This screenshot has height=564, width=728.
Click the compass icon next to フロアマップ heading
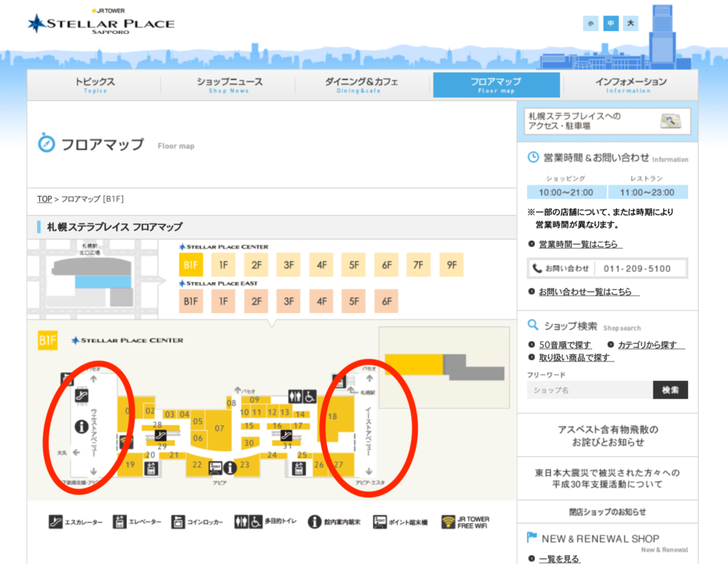(46, 143)
